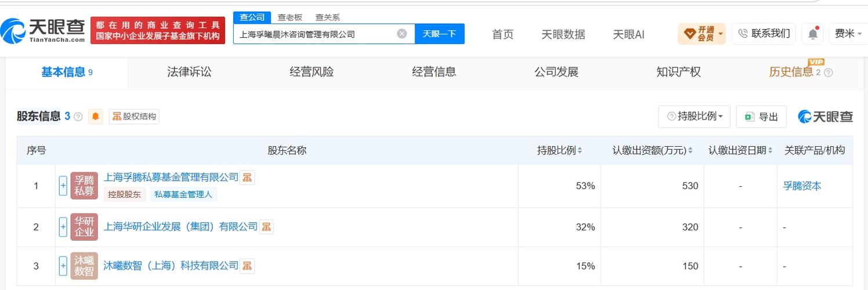
Task: Sort by 持股比例 column arrows
Action: coord(580,151)
